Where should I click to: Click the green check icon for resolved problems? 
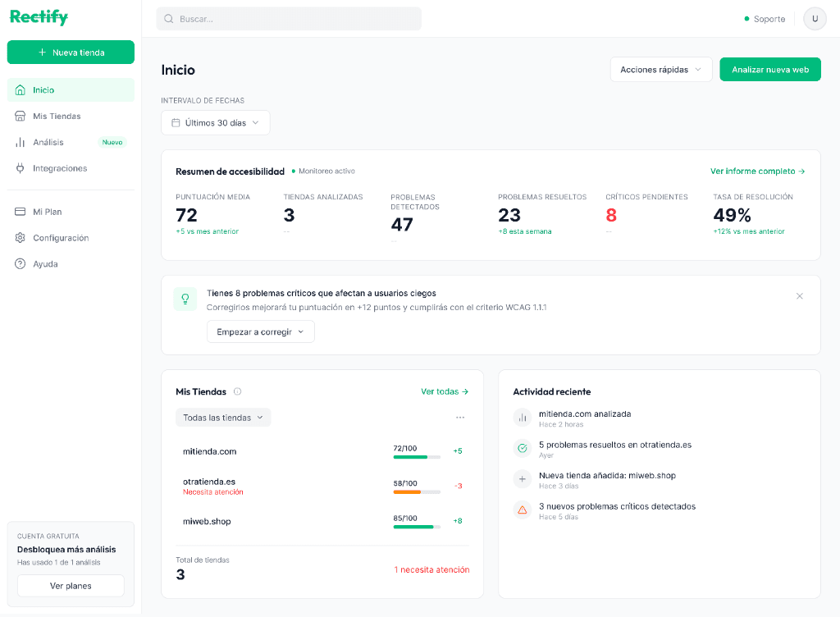pos(523,448)
